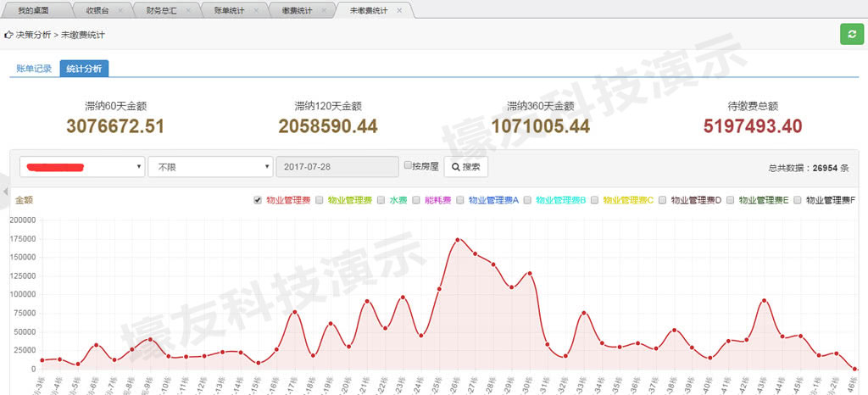
Task: Close the 缴费统计 tab X icon
Action: coord(324,11)
